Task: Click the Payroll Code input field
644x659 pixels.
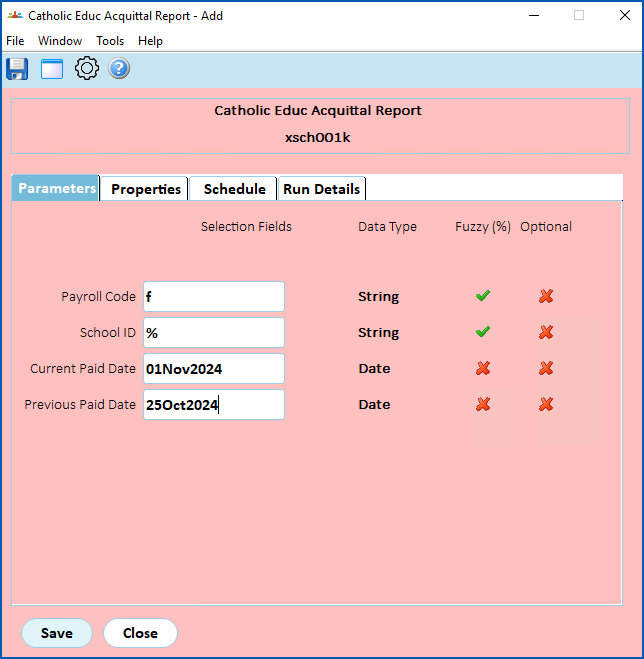Action: (214, 297)
